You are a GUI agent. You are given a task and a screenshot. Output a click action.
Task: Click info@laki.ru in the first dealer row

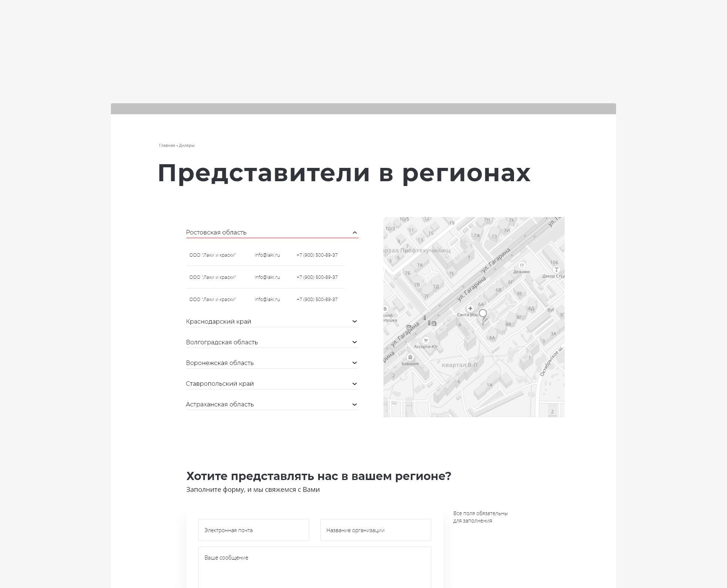pos(267,255)
